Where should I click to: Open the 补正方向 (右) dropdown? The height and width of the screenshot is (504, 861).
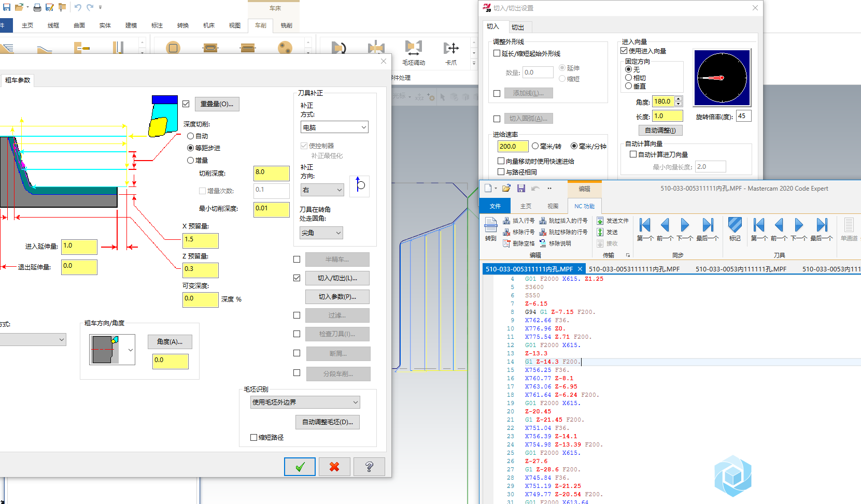coord(322,190)
